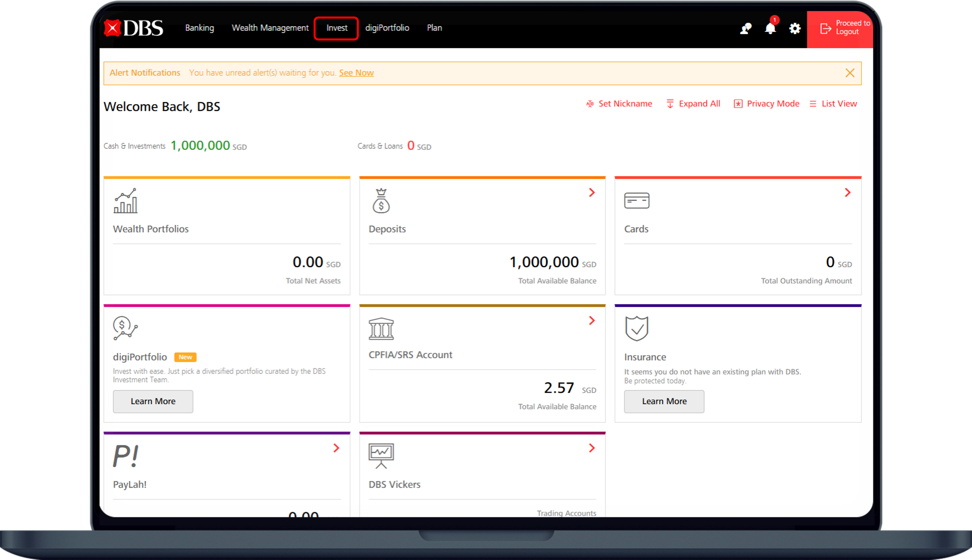Expand the CPFIA/SRS Account chevron
The width and height of the screenshot is (972, 560).
(x=592, y=320)
